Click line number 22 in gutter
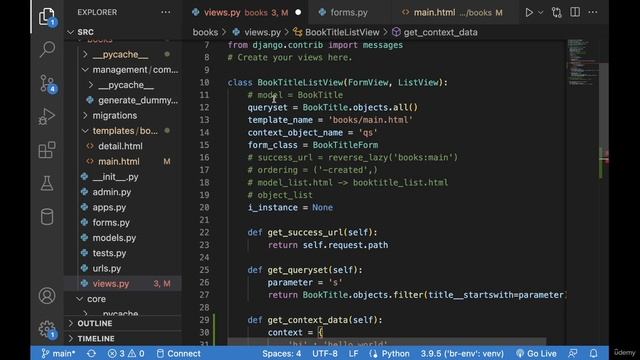The width and height of the screenshot is (640, 360). coord(204,232)
